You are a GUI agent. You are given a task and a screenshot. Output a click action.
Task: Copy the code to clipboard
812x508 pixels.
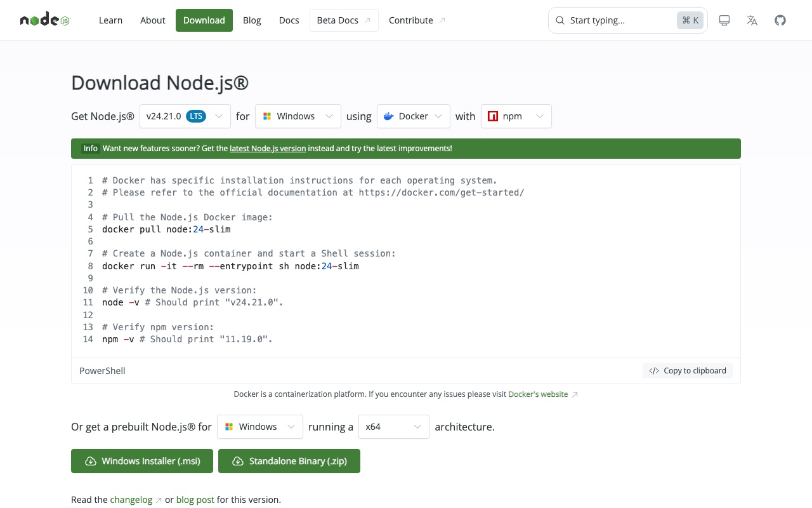[688, 371]
